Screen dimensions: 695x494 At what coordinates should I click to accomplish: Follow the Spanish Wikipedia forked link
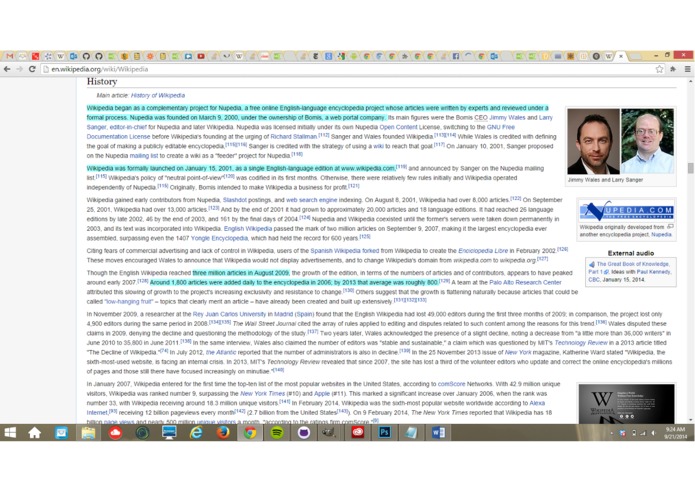[x=345, y=251]
